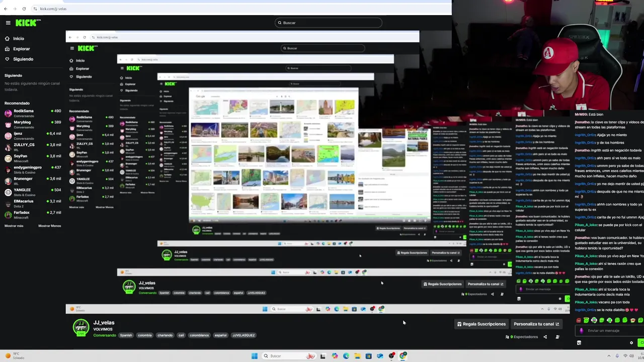
Task: Pick the red angry face chat emote
Action: (x=579, y=320)
